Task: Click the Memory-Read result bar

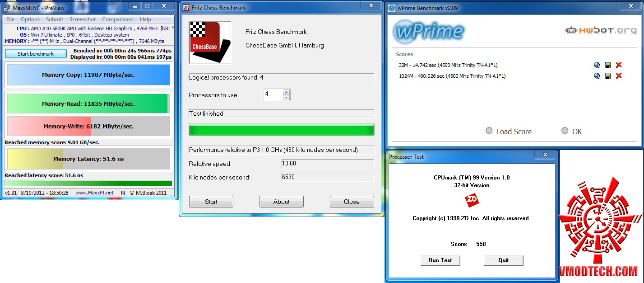Action: [x=88, y=104]
